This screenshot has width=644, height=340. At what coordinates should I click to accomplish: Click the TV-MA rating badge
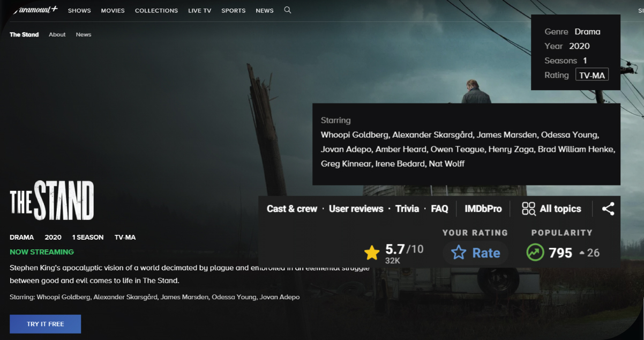[x=592, y=75]
